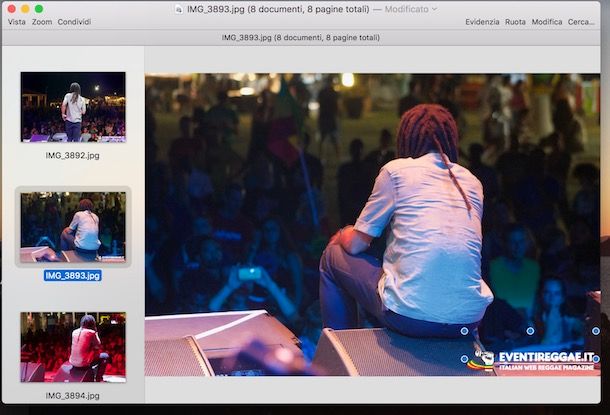Click the IMG_3894.jpg file name label
The width and height of the screenshot is (610, 415).
point(72,396)
